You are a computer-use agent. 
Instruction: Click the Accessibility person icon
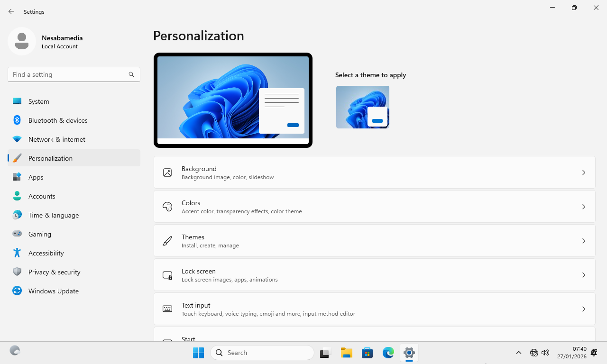coord(17,253)
